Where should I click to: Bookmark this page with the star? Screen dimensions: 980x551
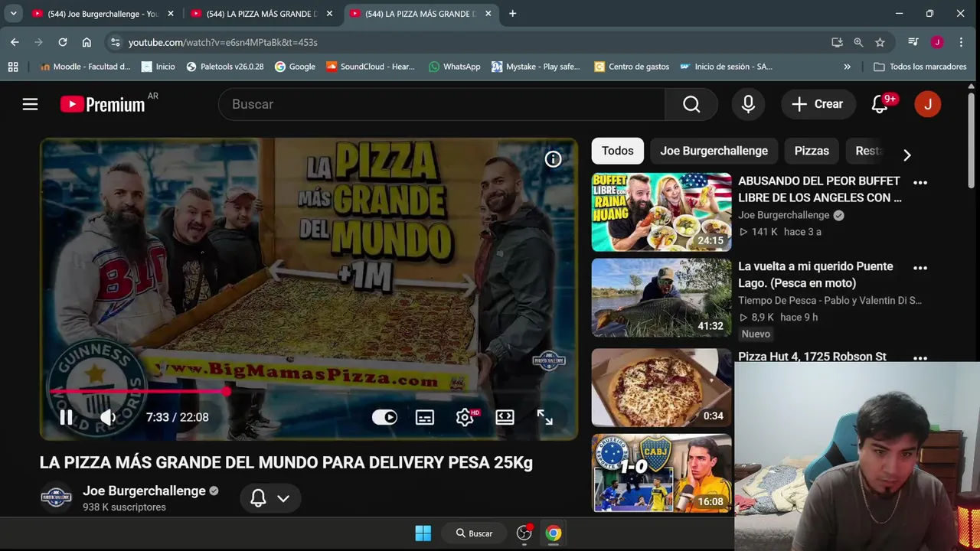[x=880, y=42]
